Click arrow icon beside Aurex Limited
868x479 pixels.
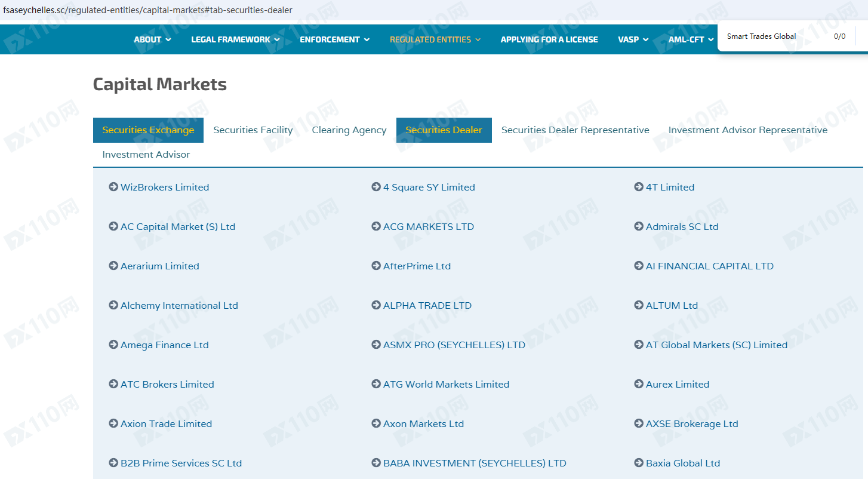pyautogui.click(x=639, y=384)
